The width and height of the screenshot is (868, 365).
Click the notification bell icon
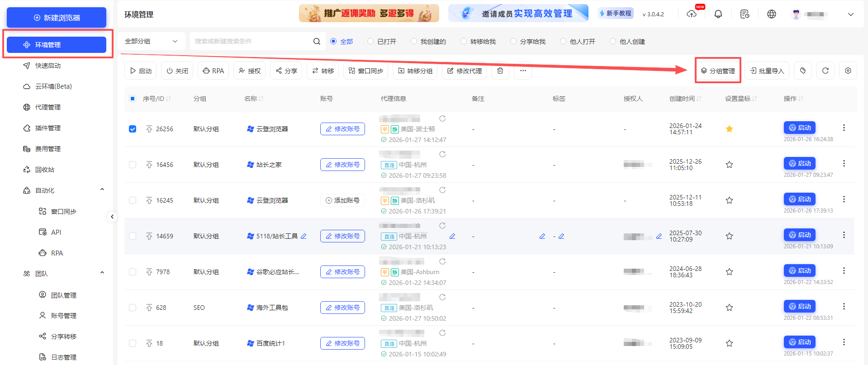718,14
